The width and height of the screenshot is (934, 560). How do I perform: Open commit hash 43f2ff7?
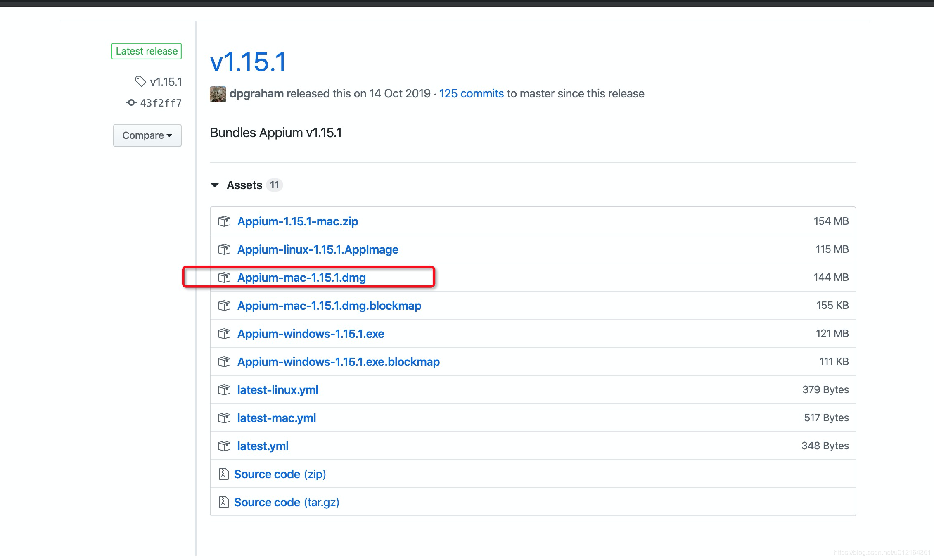tap(161, 103)
